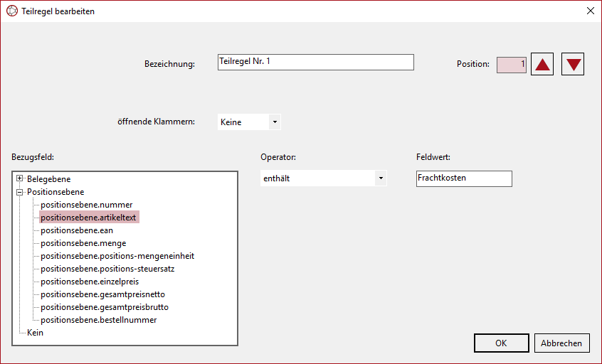Open the Operator dropdown showing enthält
The image size is (602, 364).
click(381, 178)
